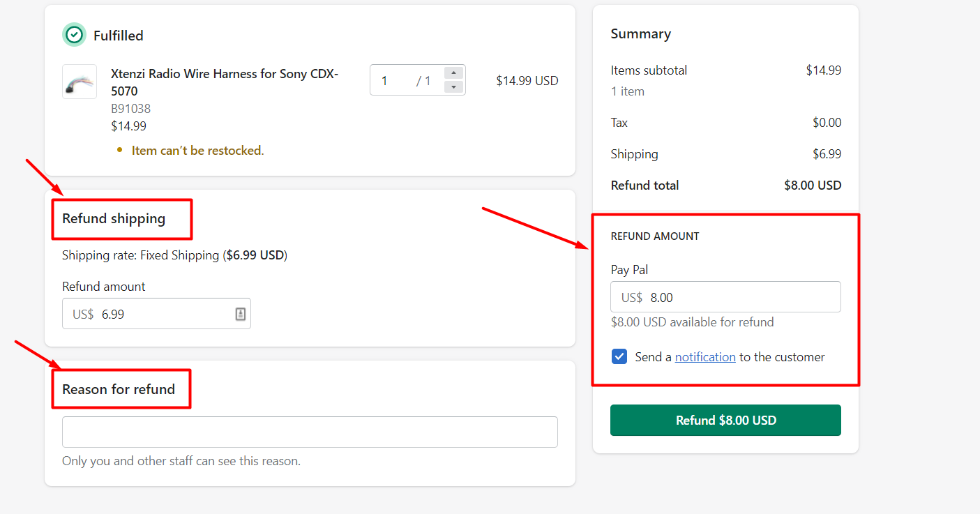Click the wire harness product thumbnail
The height and width of the screenshot is (514, 980).
pyautogui.click(x=80, y=82)
